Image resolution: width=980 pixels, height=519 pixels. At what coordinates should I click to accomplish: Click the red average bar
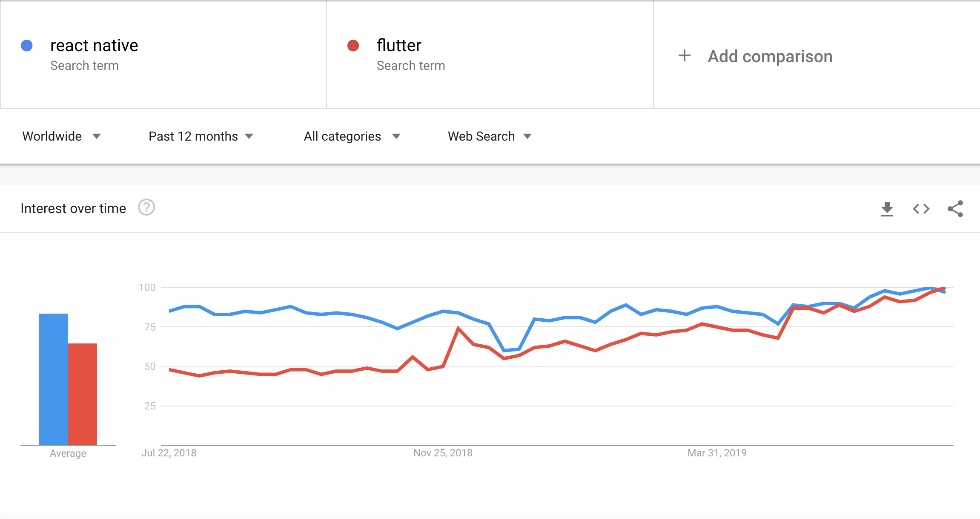pos(83,394)
